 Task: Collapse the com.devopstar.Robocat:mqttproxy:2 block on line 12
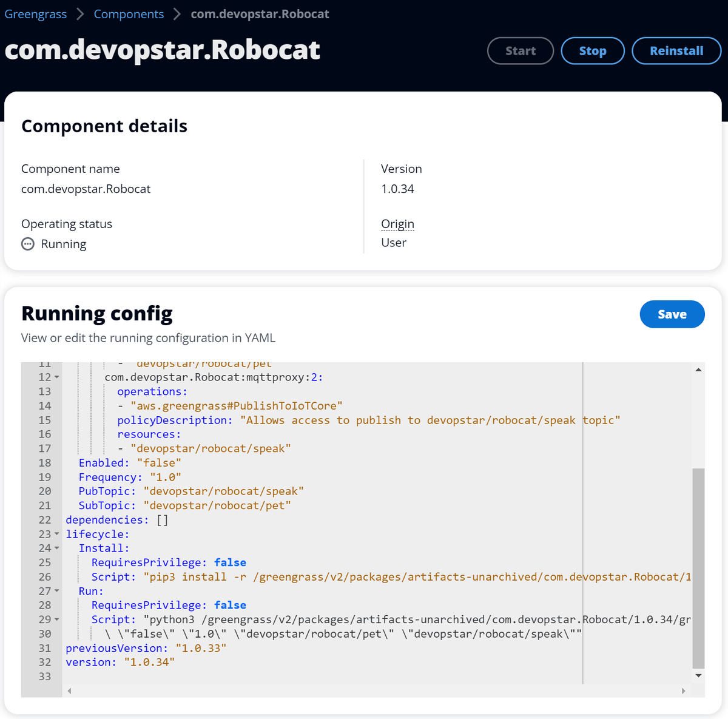pyautogui.click(x=55, y=377)
